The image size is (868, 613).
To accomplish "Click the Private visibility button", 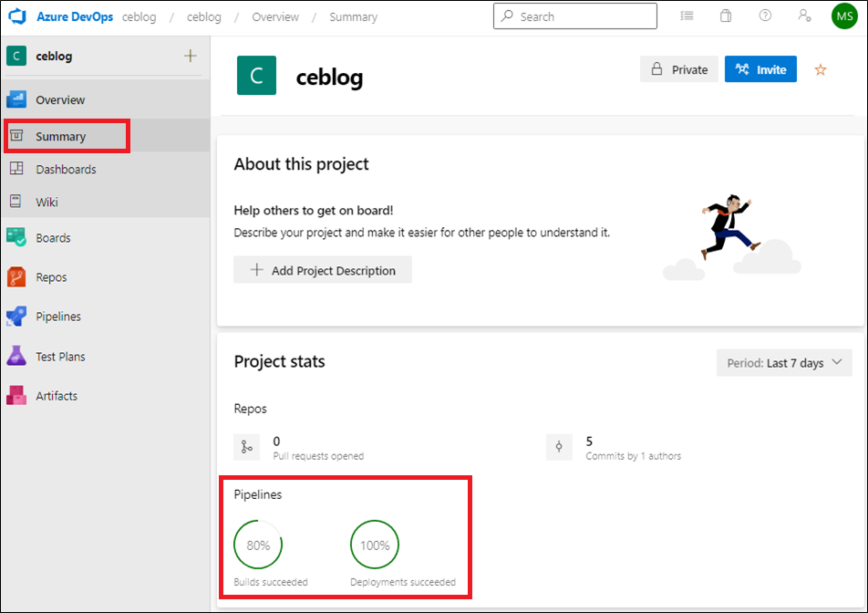I will coord(679,69).
